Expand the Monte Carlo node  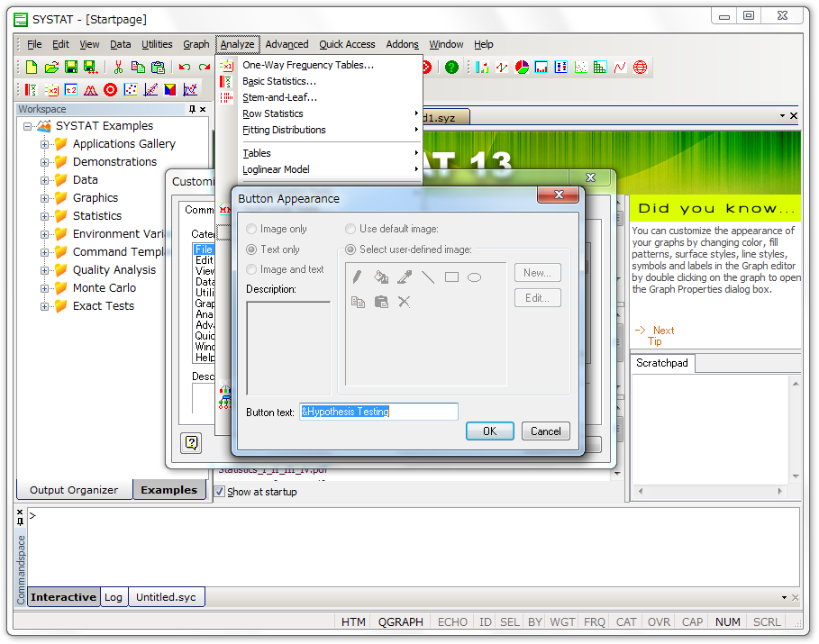coord(44,288)
